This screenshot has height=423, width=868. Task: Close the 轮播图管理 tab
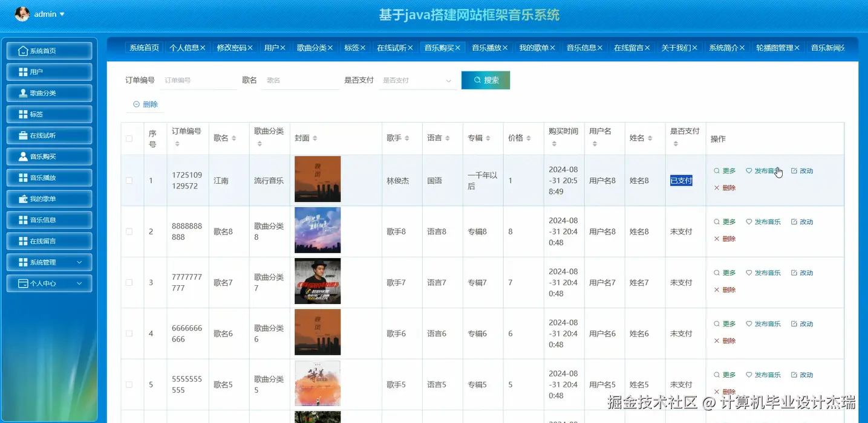797,48
